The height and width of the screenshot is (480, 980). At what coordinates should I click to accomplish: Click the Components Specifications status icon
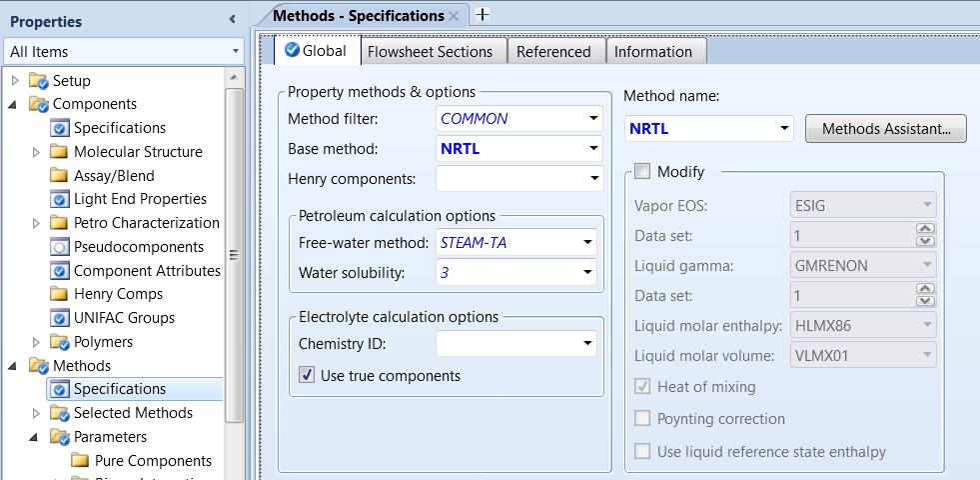(x=59, y=128)
